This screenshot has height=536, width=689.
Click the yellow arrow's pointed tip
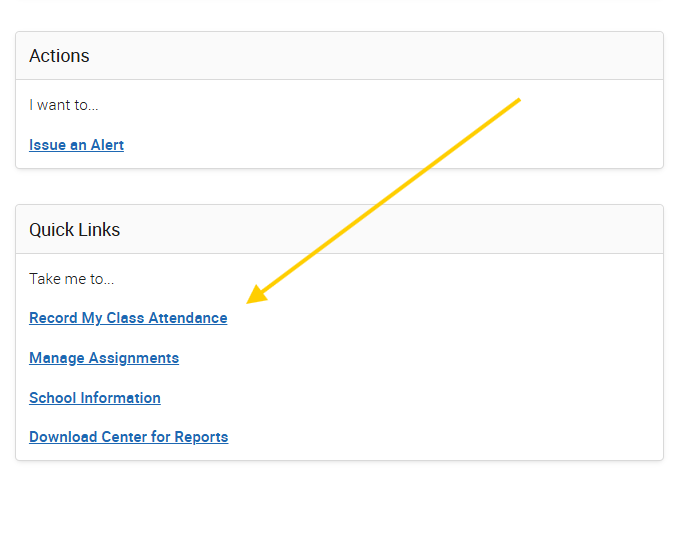coord(250,300)
